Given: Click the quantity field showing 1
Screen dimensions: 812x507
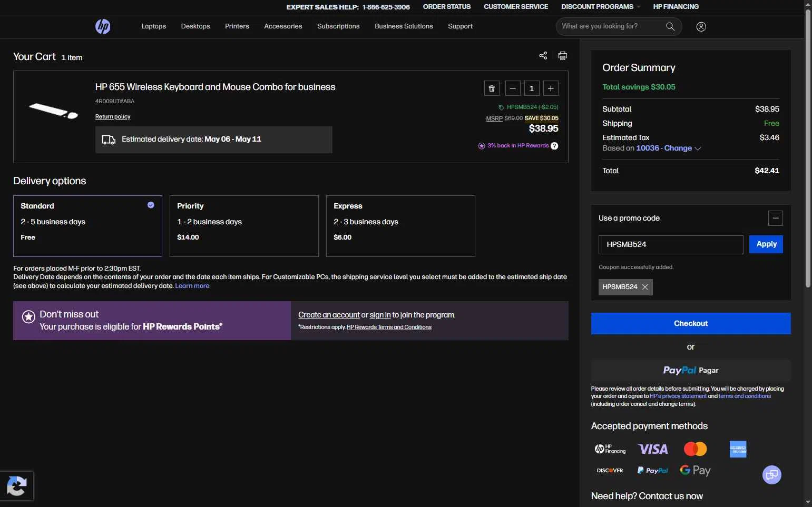Looking at the screenshot, I should pyautogui.click(x=532, y=88).
